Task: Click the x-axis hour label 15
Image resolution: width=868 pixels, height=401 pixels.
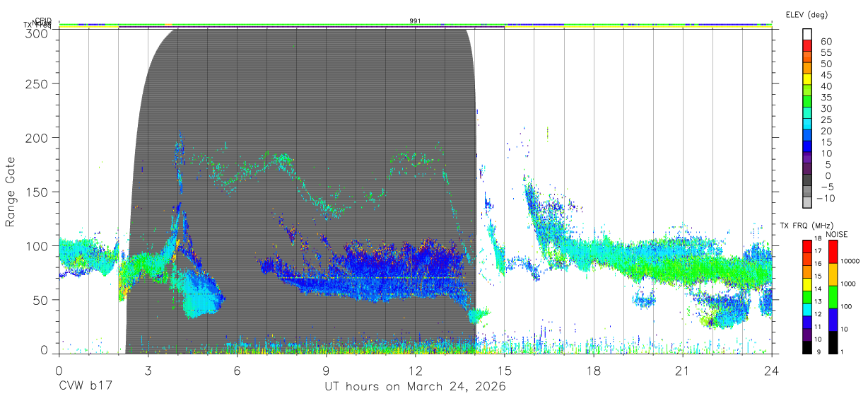Action: (505, 370)
